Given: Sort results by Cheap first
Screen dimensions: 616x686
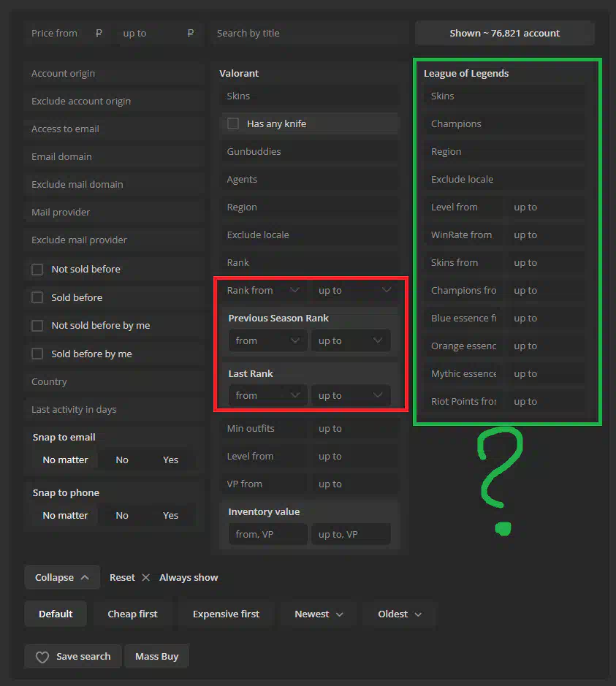Looking at the screenshot, I should (x=132, y=614).
